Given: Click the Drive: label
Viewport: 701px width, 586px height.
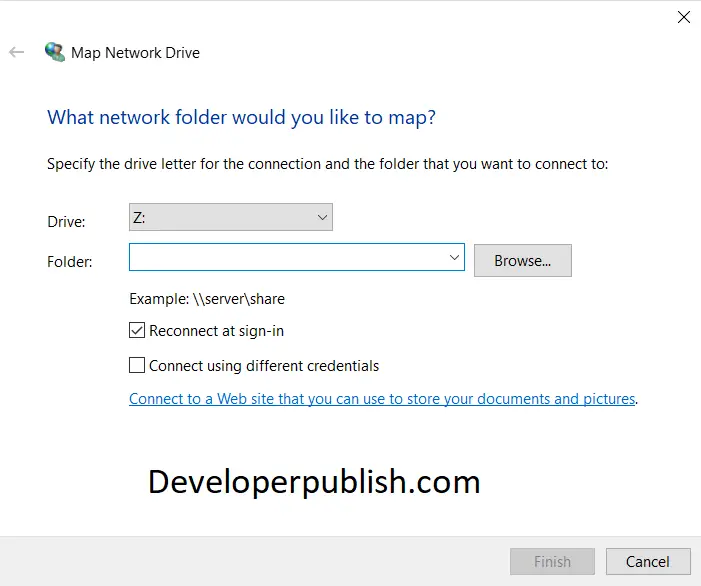Looking at the screenshot, I should pyautogui.click(x=66, y=222).
